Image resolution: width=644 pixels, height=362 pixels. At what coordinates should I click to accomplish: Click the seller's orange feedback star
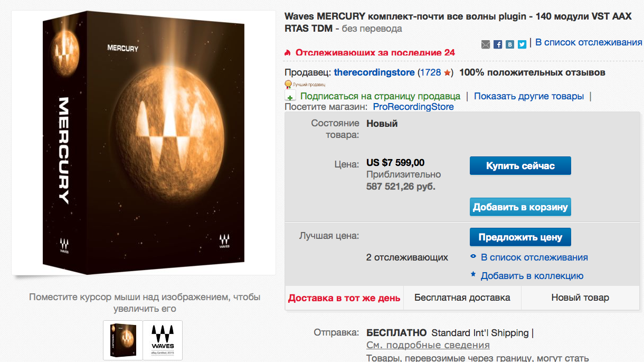[447, 72]
